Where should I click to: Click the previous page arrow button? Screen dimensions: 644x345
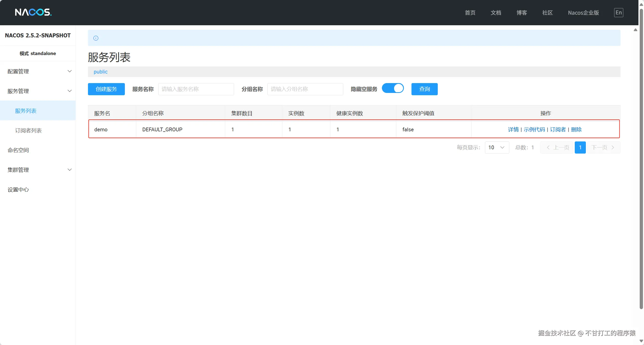[557, 147]
